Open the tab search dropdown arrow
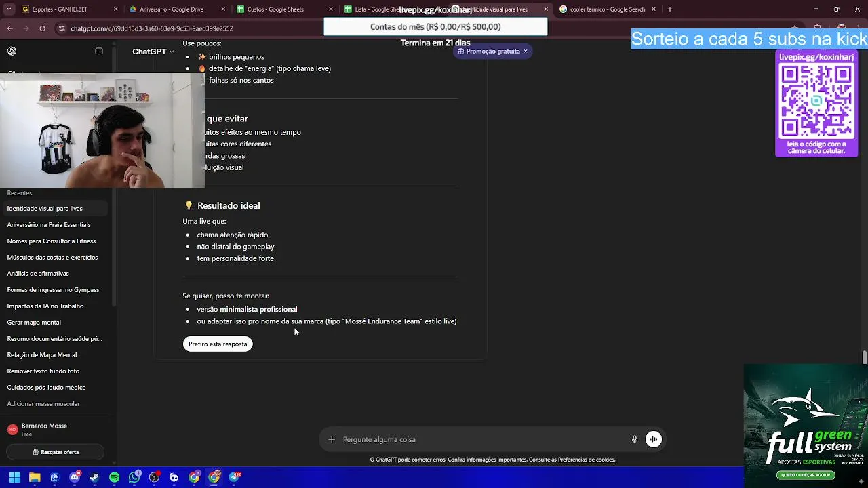This screenshot has width=868, height=488. pyautogui.click(x=8, y=9)
